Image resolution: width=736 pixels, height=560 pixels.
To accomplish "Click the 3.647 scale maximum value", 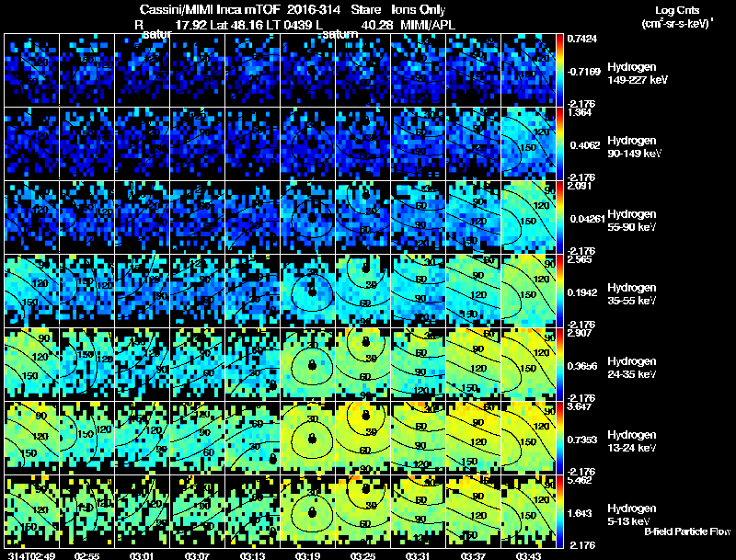I will (580, 407).
